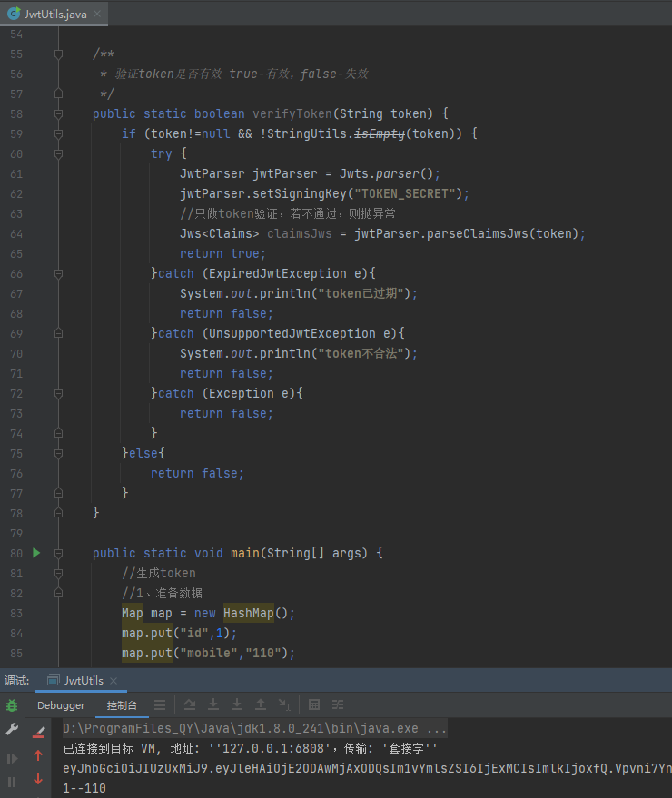The width and height of the screenshot is (672, 798).
Task: Click console output line '1--110'
Action: 84,788
